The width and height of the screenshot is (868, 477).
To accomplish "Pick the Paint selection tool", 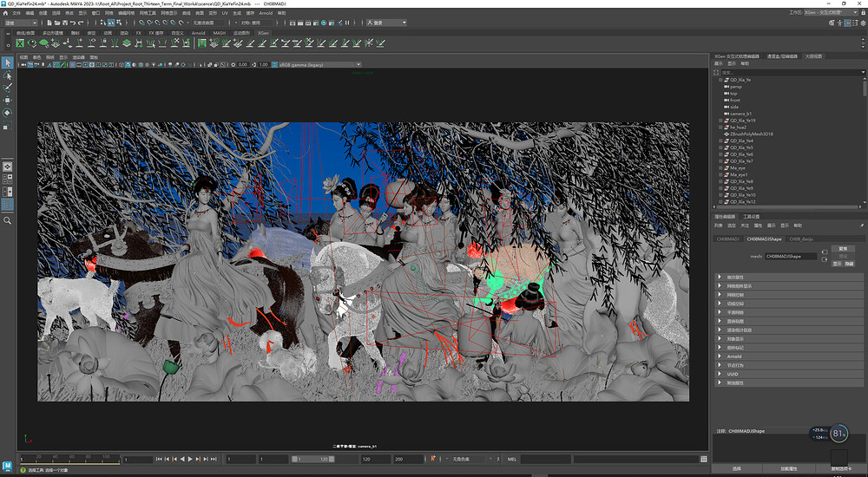I will coord(7,88).
